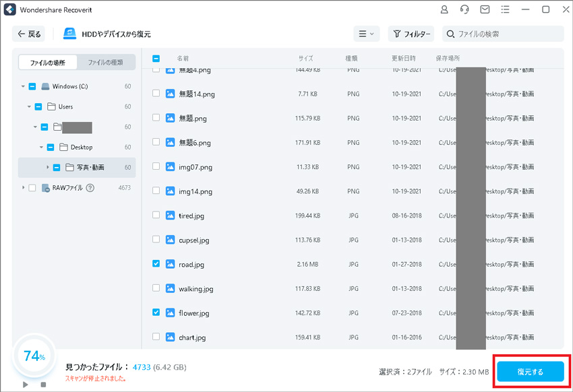Screen dimensions: 573x392
Task: Check the 無題.png checkbox
Action: pyautogui.click(x=156, y=117)
